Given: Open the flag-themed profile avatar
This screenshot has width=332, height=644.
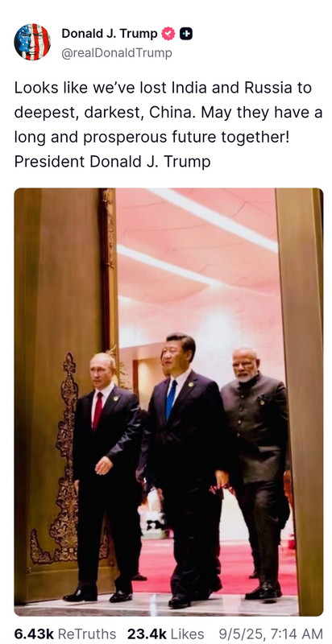Looking at the screenshot, I should click(x=32, y=42).
